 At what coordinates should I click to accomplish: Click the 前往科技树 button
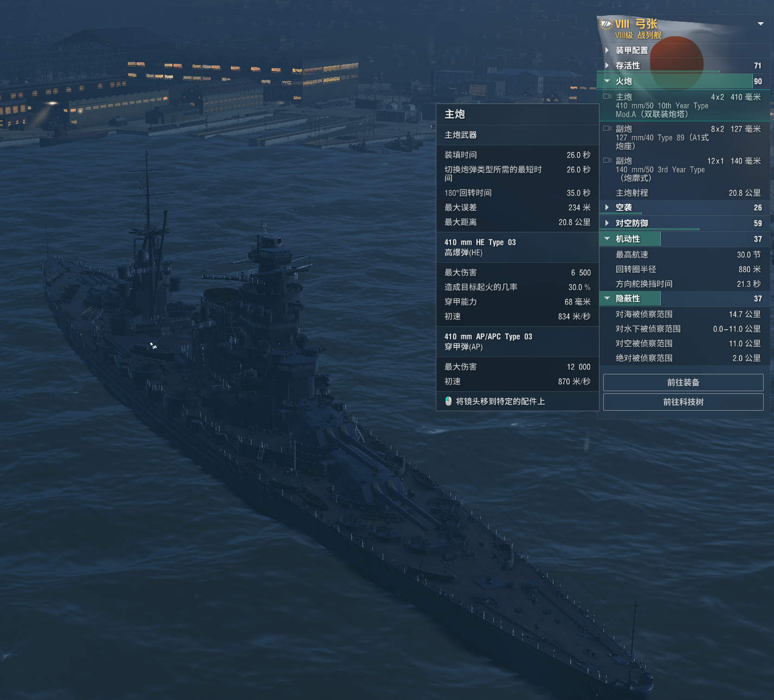[683, 402]
